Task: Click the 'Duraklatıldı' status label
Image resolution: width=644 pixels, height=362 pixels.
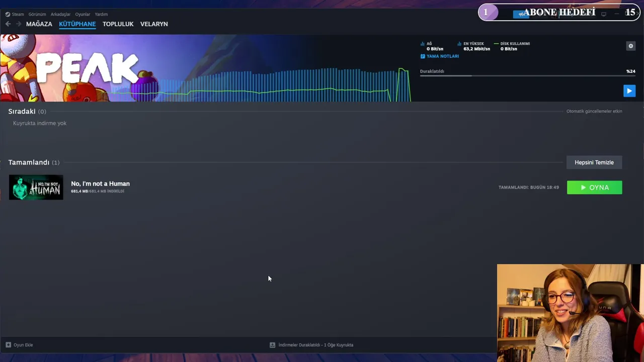Action: (x=432, y=71)
